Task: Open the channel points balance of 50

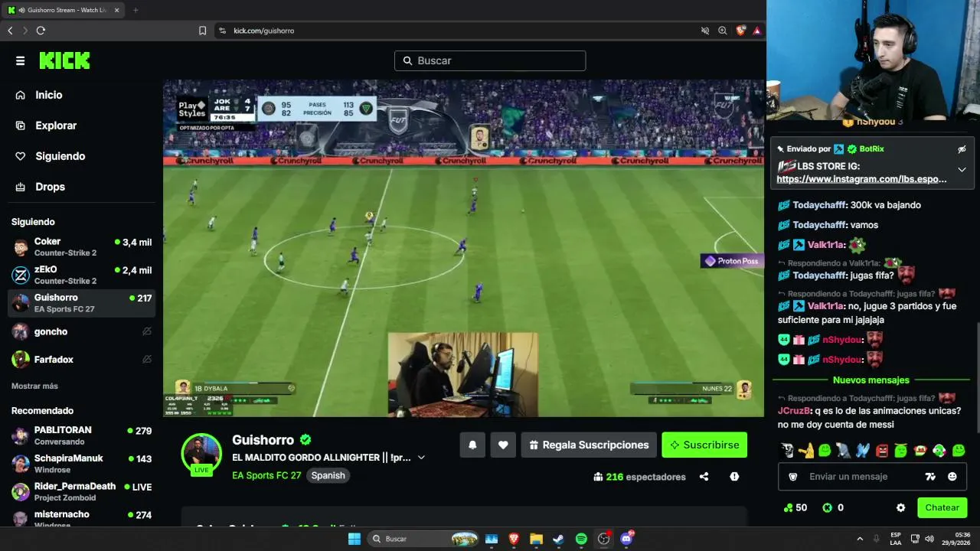Action: click(x=795, y=507)
